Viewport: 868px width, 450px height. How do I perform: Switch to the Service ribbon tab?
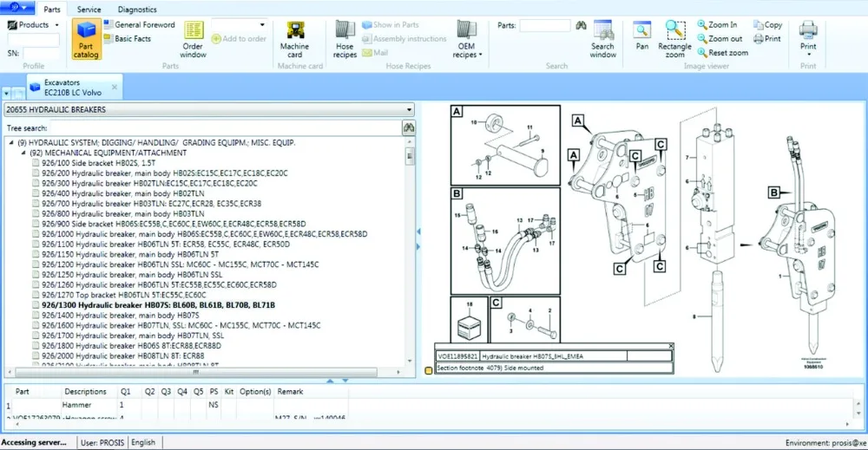pyautogui.click(x=89, y=10)
